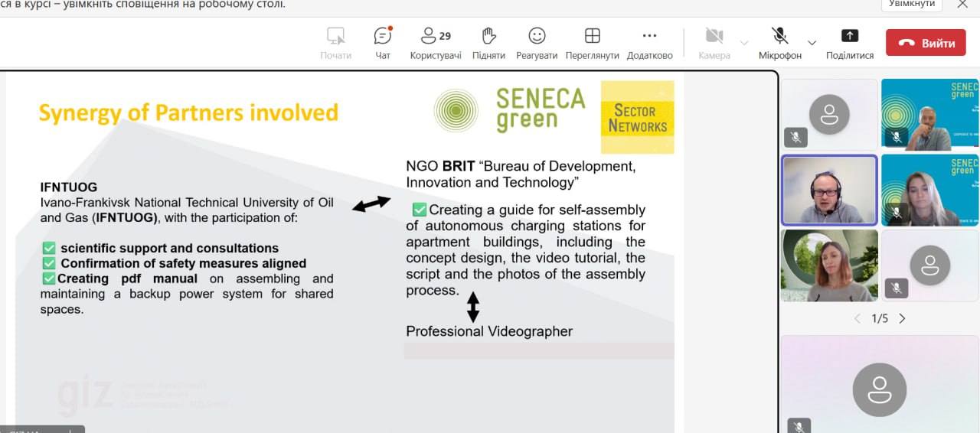Select the active speaker video tile

829,190
